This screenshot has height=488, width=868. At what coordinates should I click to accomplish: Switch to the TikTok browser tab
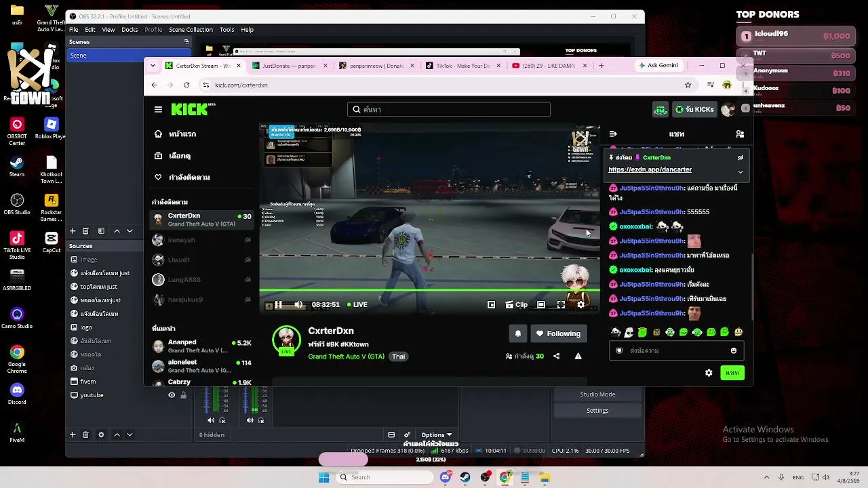point(463,66)
